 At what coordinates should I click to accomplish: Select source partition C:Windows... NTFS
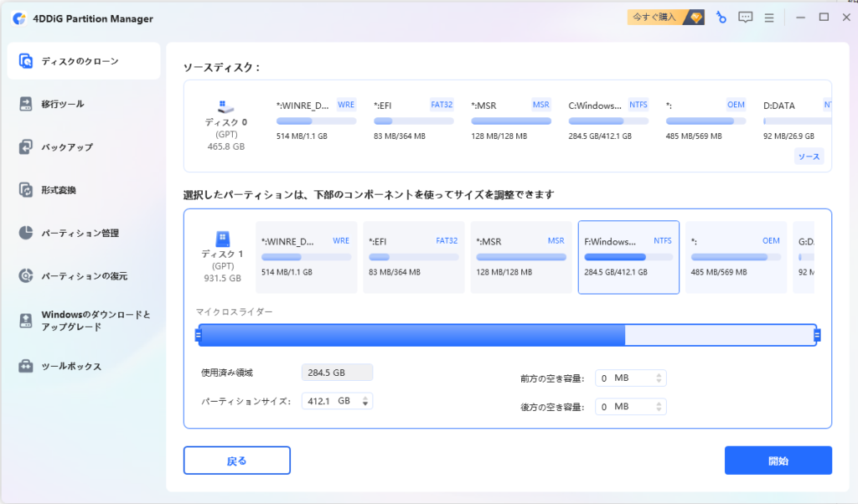608,121
